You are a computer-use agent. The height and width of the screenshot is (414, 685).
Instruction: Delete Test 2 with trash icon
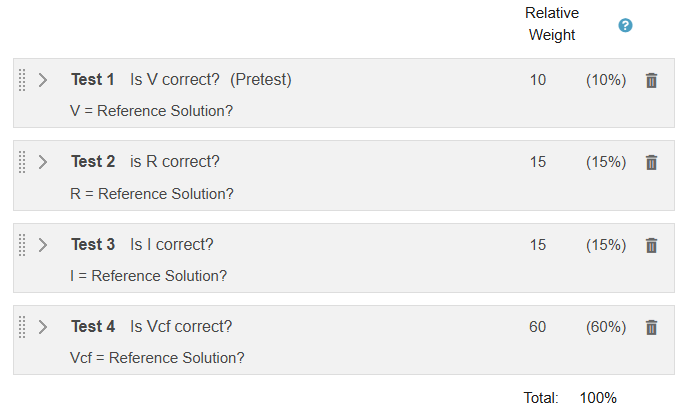pos(651,162)
